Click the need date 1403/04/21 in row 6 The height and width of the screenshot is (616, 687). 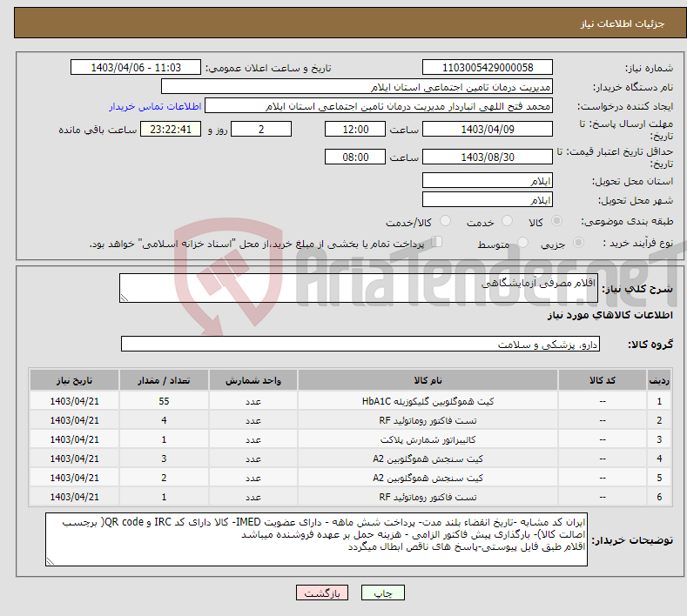tap(75, 497)
